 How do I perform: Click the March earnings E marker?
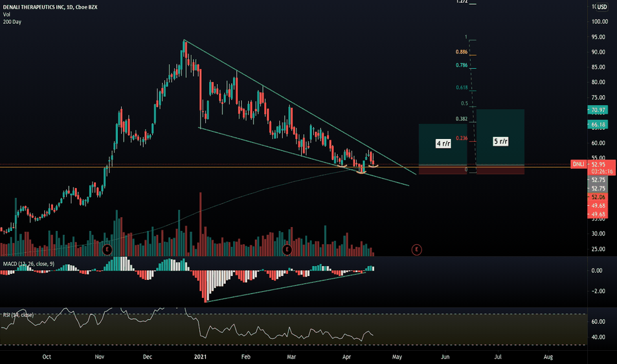coord(287,250)
